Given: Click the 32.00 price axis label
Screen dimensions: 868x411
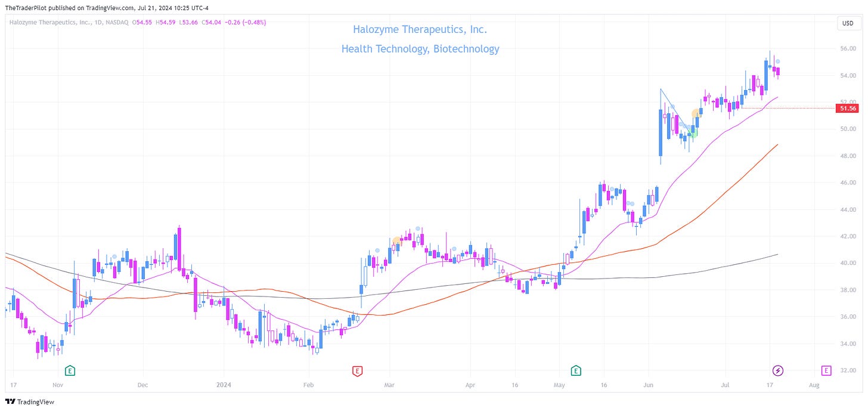Looking at the screenshot, I should tap(848, 370).
